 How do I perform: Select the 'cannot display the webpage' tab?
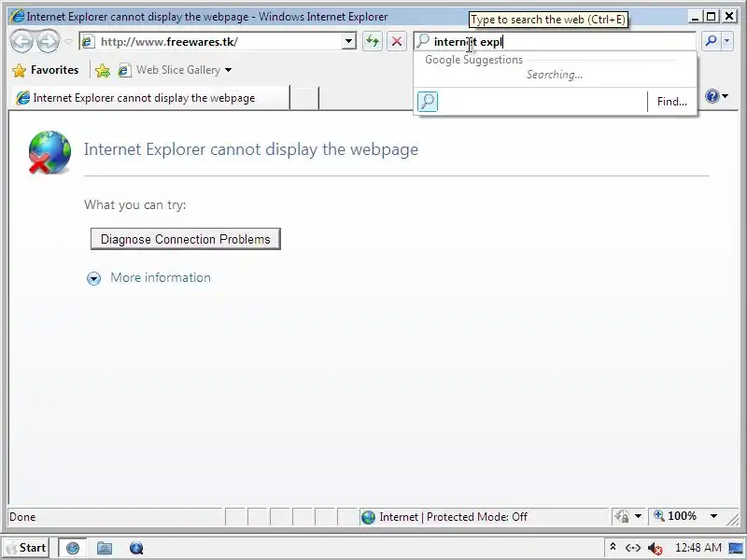pos(148,98)
